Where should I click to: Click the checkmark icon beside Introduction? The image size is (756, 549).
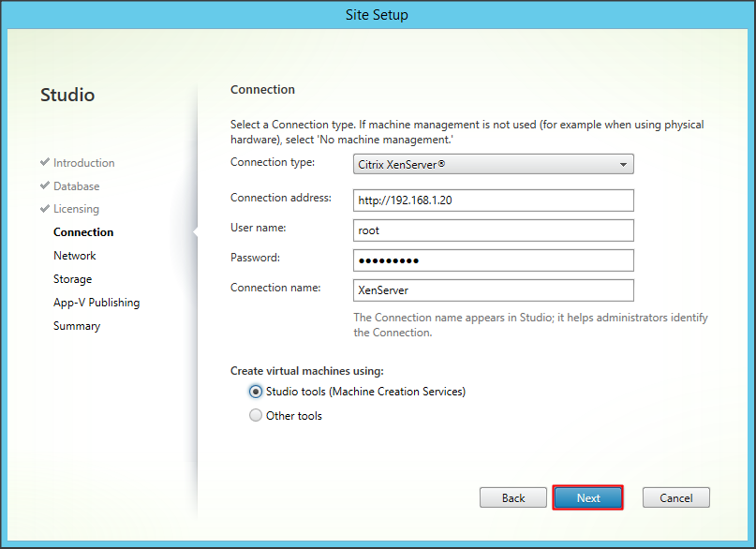coord(45,162)
